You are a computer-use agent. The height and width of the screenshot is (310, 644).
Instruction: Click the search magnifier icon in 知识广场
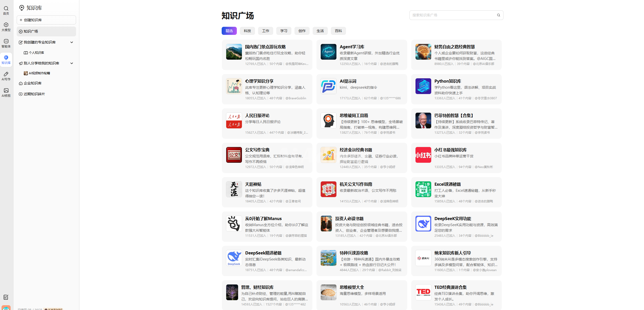[x=498, y=15]
